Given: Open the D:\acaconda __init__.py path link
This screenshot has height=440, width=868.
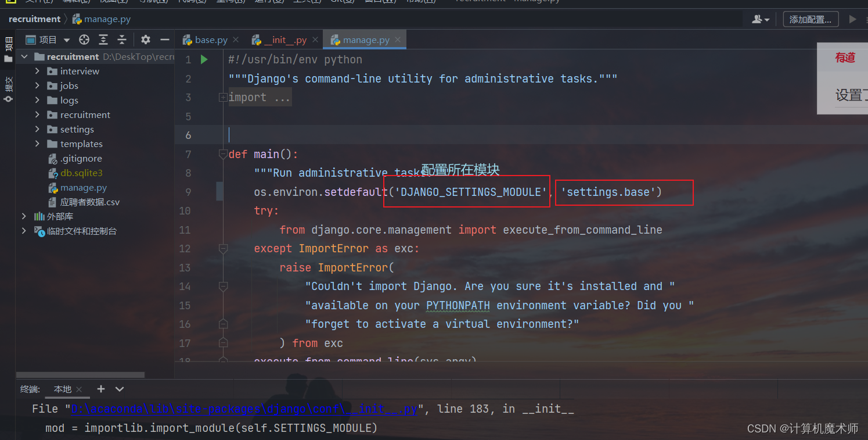Looking at the screenshot, I should 244,409.
